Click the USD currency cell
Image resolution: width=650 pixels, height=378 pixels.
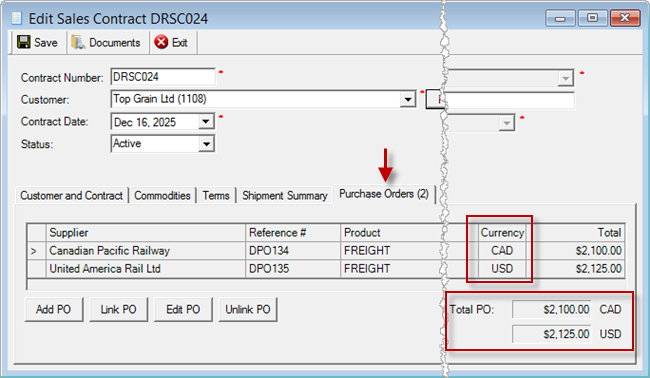pyautogui.click(x=502, y=269)
